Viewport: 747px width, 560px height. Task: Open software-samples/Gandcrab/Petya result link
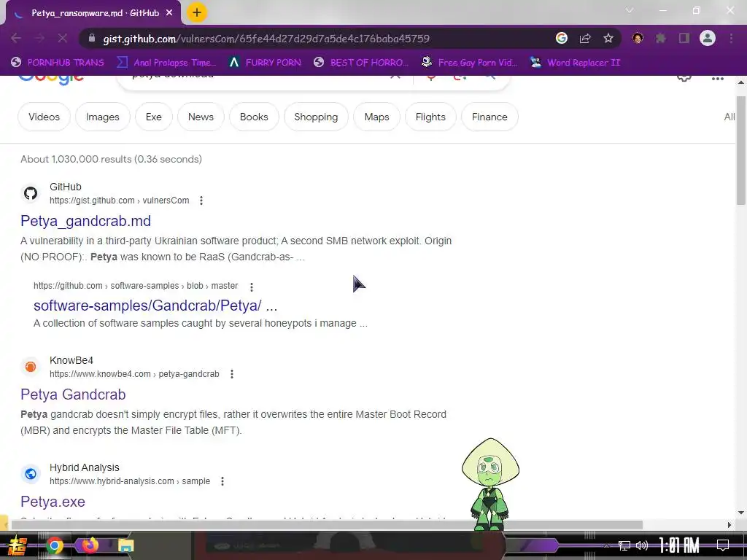pos(155,306)
